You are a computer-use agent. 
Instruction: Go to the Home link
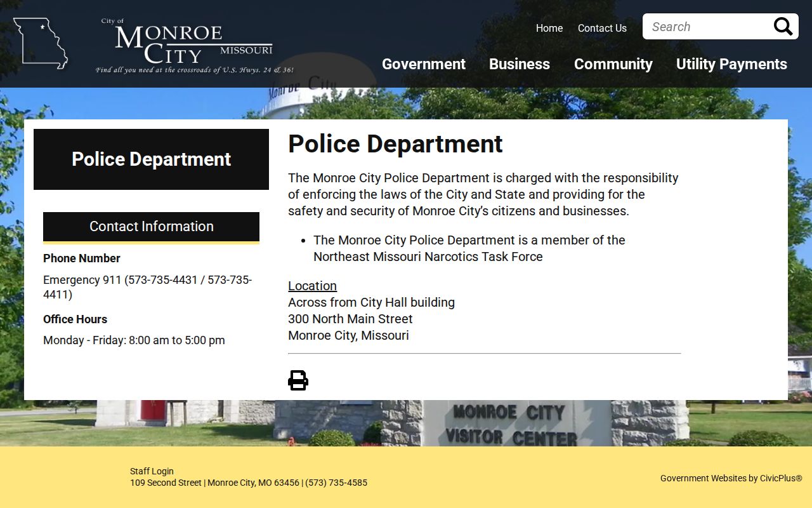click(549, 28)
